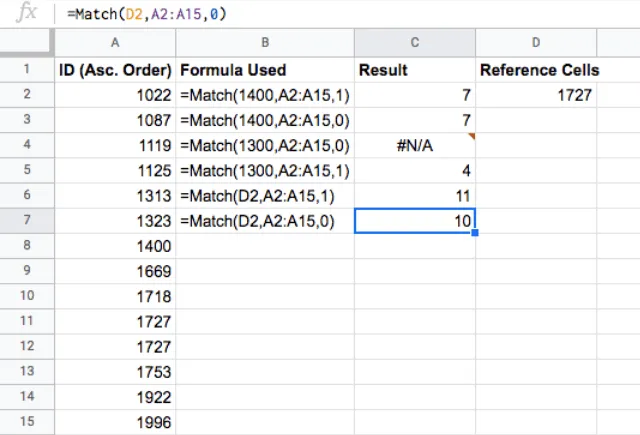Select row 1 header

coord(27,70)
